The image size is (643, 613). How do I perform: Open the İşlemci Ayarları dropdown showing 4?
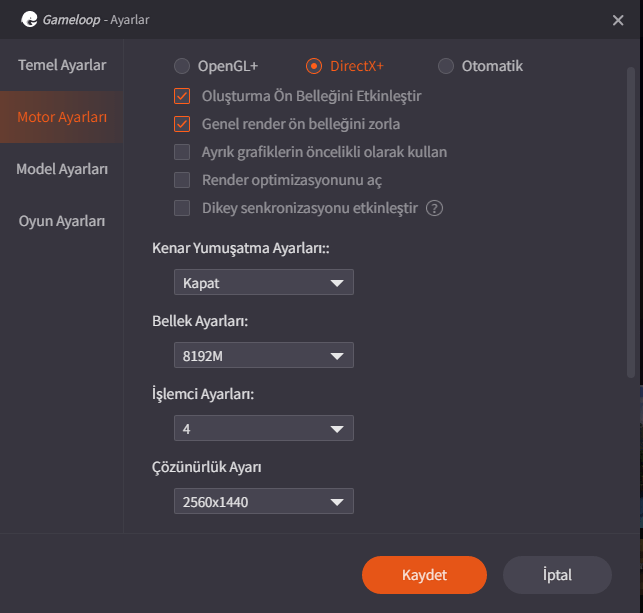264,428
